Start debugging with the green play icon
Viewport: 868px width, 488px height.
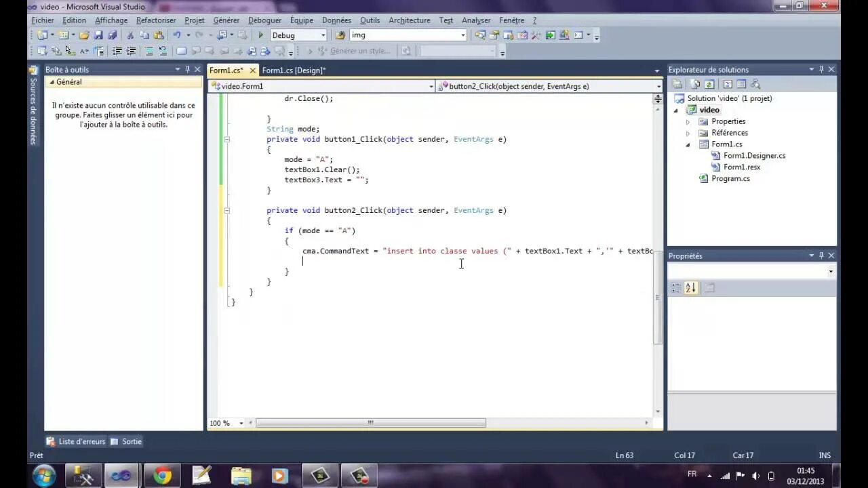[261, 35]
